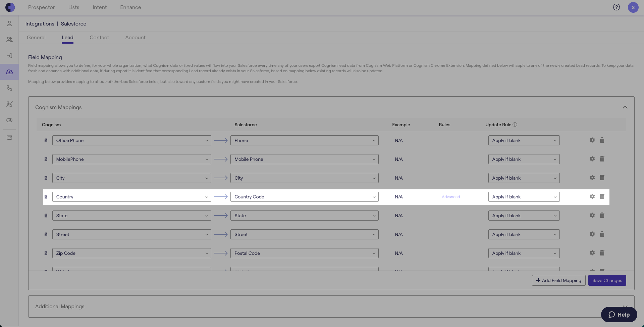
Task: Open the Intent menu
Action: tap(100, 7)
